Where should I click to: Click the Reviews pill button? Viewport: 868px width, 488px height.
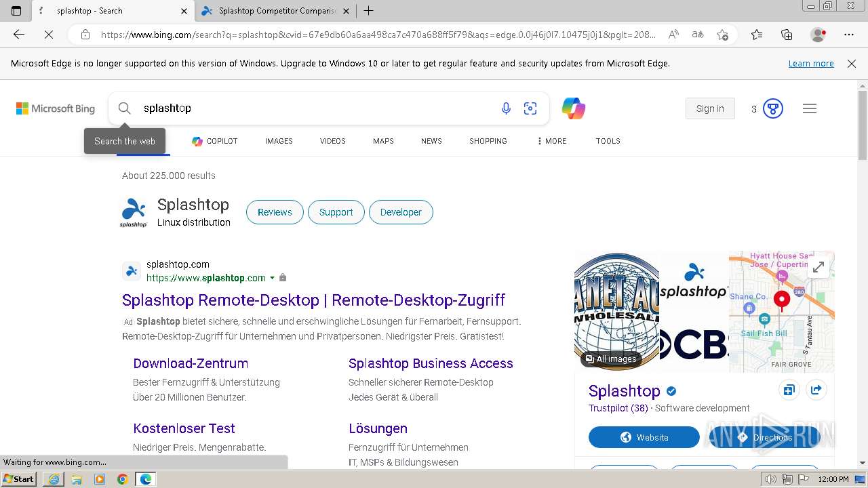coord(275,212)
